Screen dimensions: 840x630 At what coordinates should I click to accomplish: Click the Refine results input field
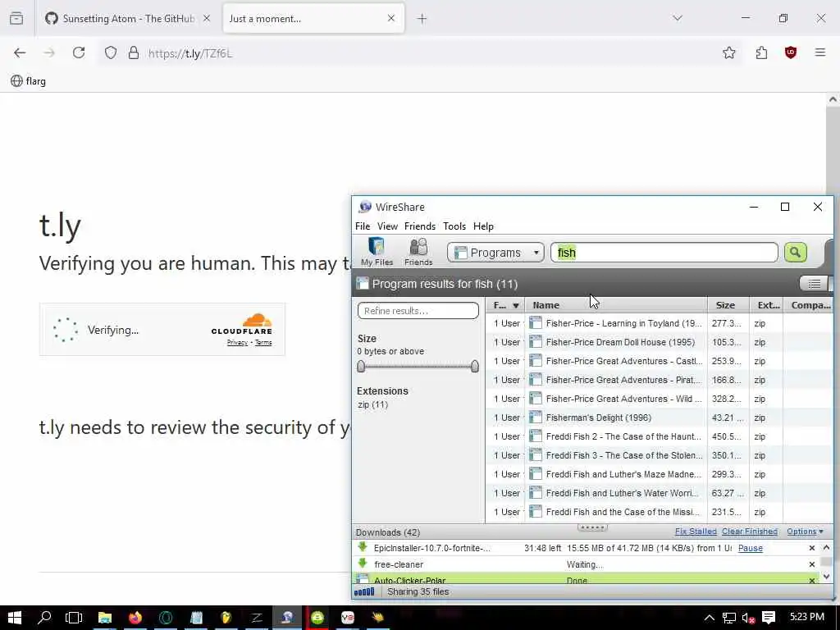pyautogui.click(x=418, y=311)
